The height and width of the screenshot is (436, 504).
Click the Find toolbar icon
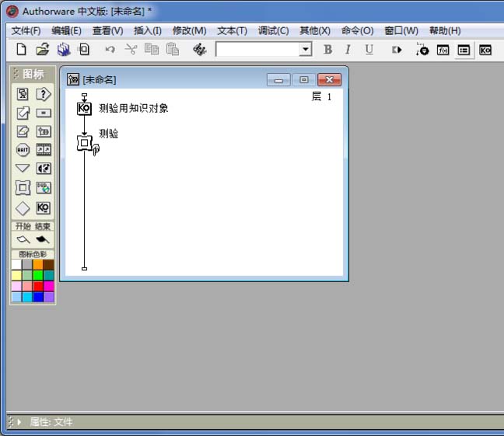click(199, 50)
